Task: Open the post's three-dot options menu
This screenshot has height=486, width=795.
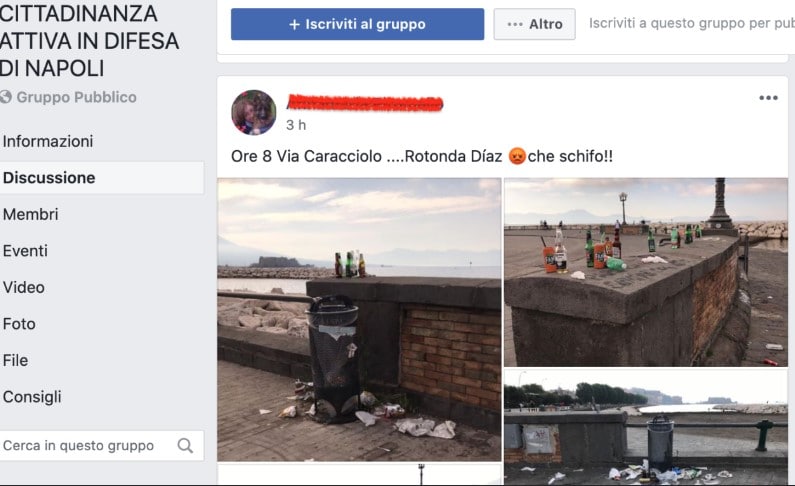Action: tap(768, 98)
